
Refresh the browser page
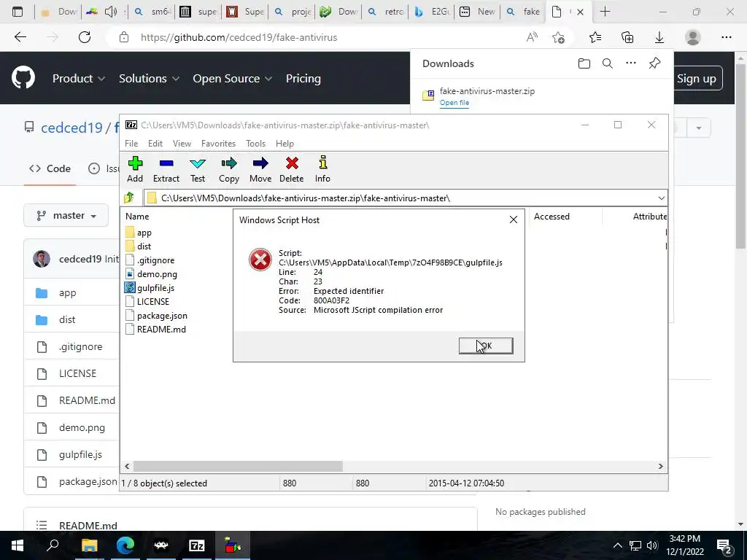[x=85, y=37]
